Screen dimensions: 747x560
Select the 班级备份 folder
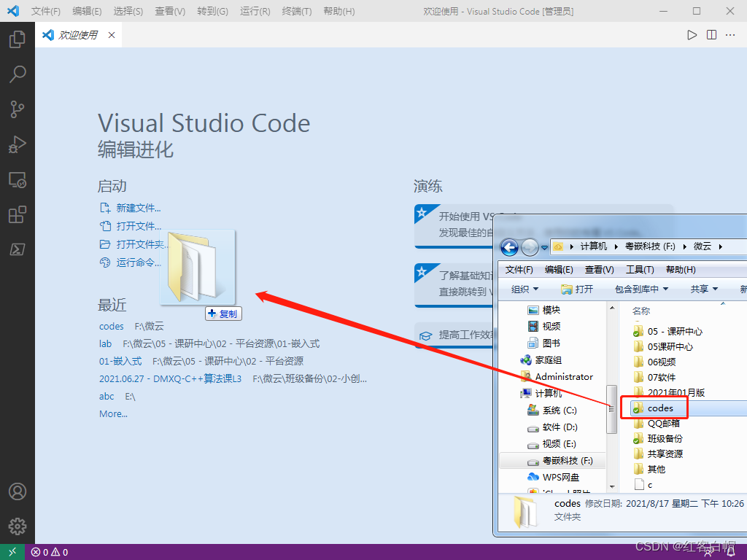pyautogui.click(x=658, y=438)
